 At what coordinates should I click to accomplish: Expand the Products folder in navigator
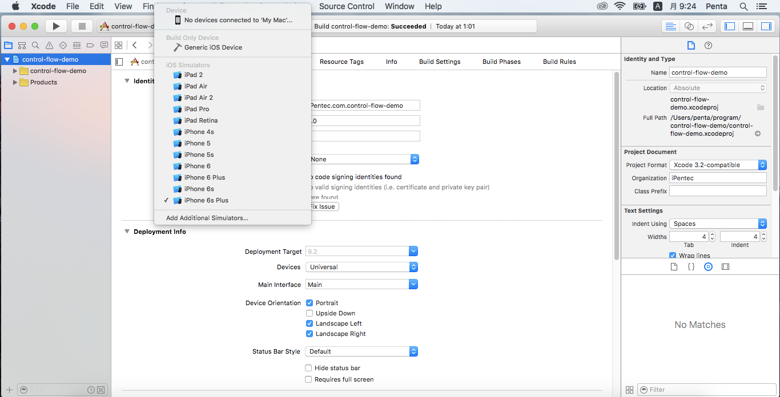pos(15,82)
